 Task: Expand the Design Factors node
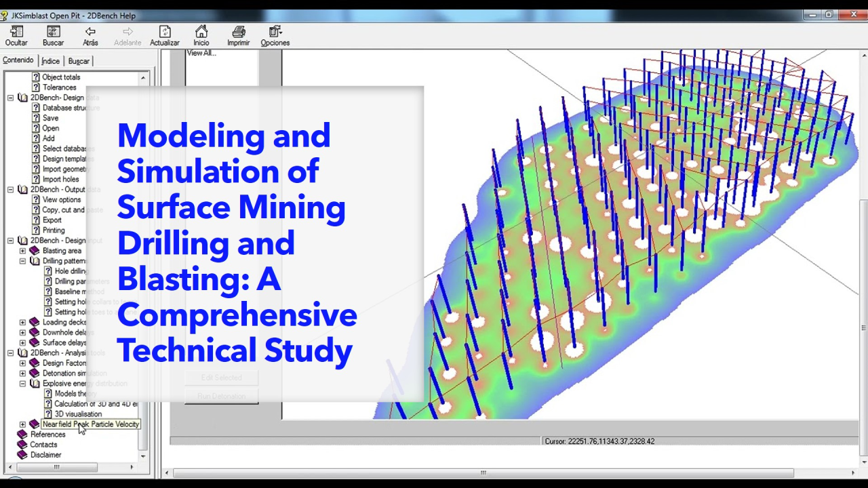[22, 363]
